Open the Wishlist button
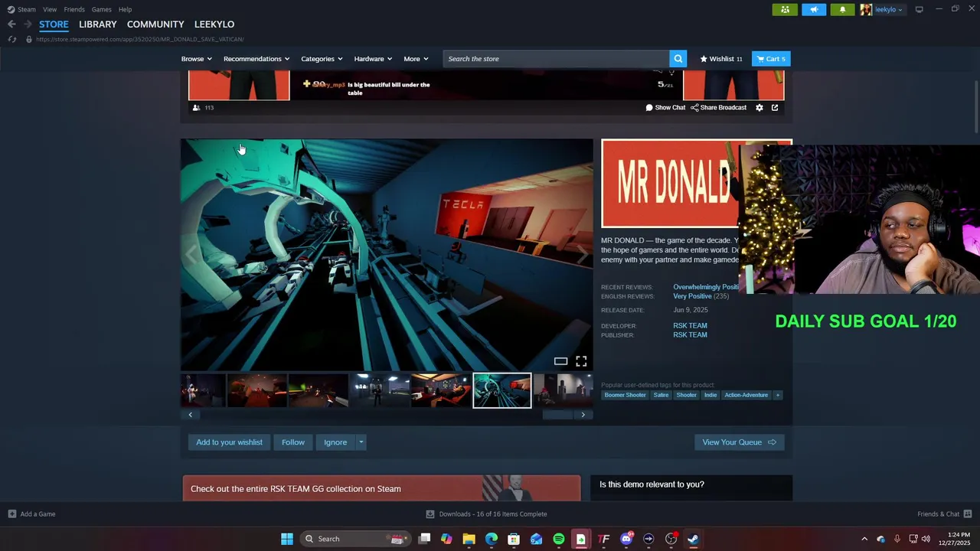 tap(720, 59)
